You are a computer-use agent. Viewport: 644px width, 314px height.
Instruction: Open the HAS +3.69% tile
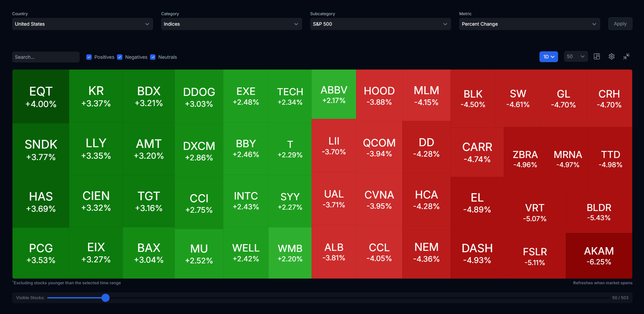point(41,202)
